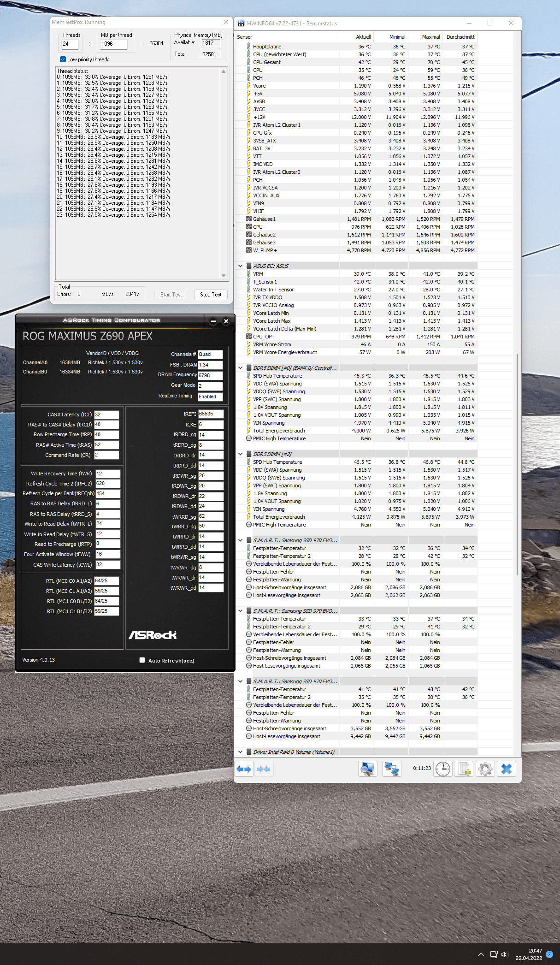Start logging with the sheet-plus icon
The width and height of the screenshot is (560, 965).
tap(464, 769)
